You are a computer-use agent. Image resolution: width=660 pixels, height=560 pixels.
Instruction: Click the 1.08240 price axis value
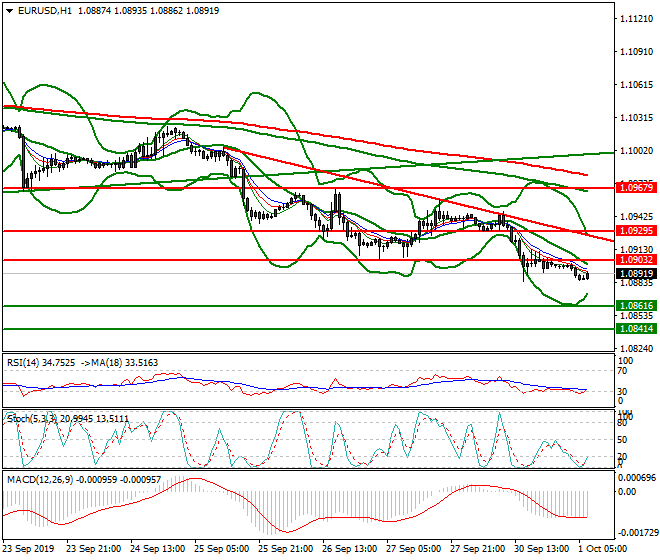636,349
